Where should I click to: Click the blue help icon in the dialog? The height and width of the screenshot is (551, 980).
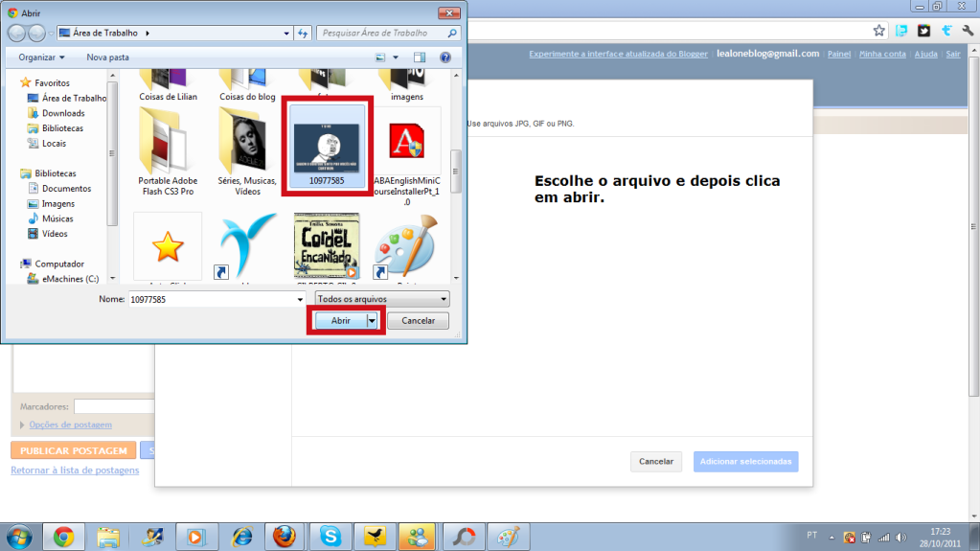point(445,57)
